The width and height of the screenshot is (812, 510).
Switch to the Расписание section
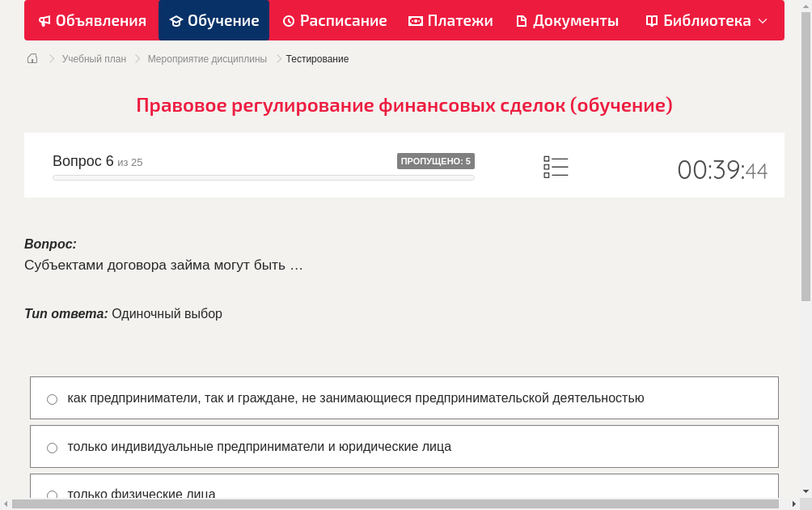tap(335, 20)
